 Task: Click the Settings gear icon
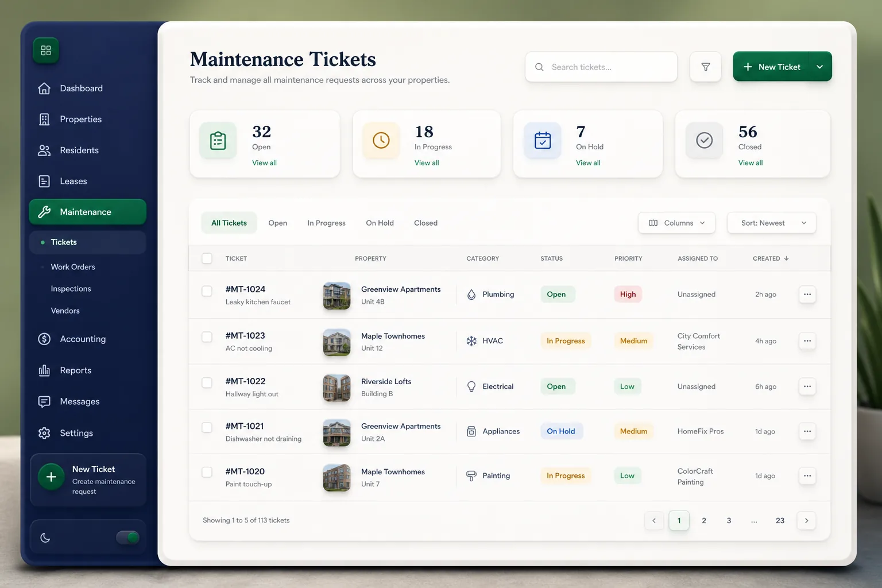44,433
